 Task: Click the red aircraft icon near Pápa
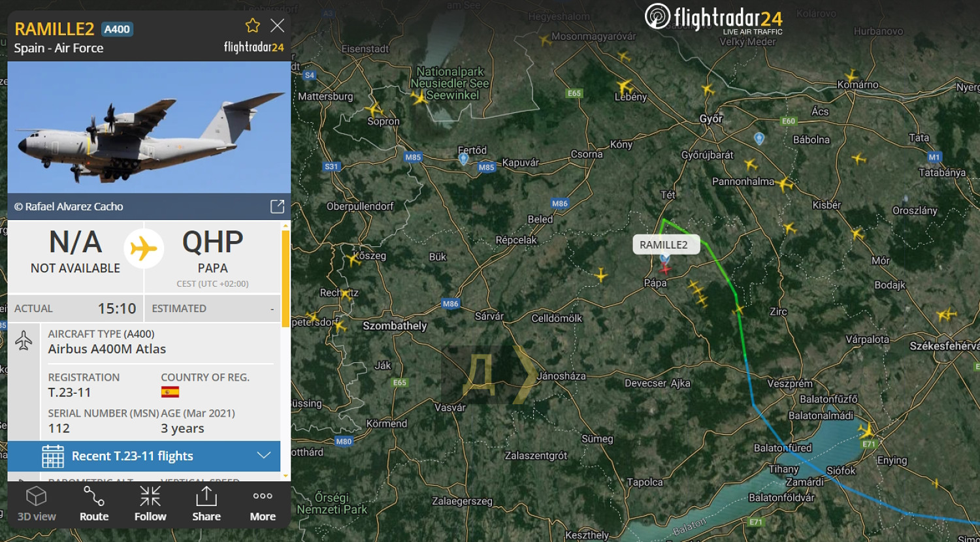coord(665,268)
